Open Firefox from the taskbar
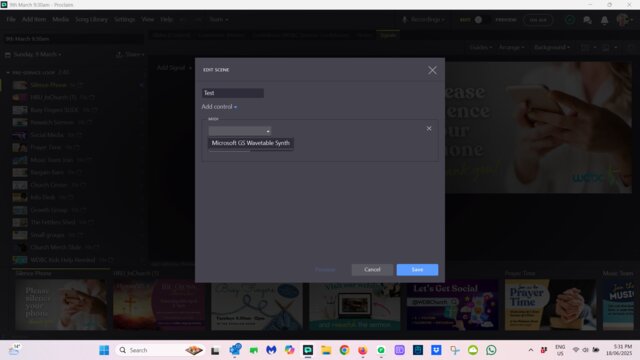This screenshot has width=640, height=360. [x=362, y=350]
